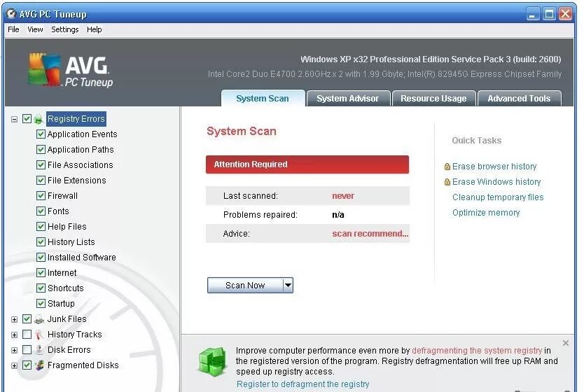Uncheck the Registry Errors checkbox
Image resolution: width=584 pixels, height=392 pixels.
click(27, 119)
